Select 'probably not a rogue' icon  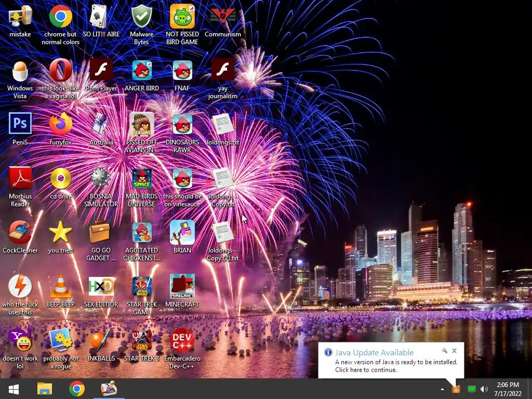click(60, 340)
